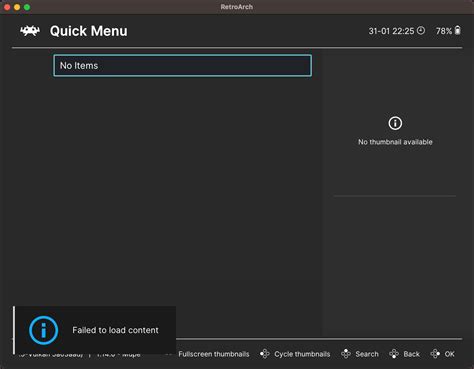The image size is (474, 369).
Task: Click the Back label in footer
Action: [411, 354]
